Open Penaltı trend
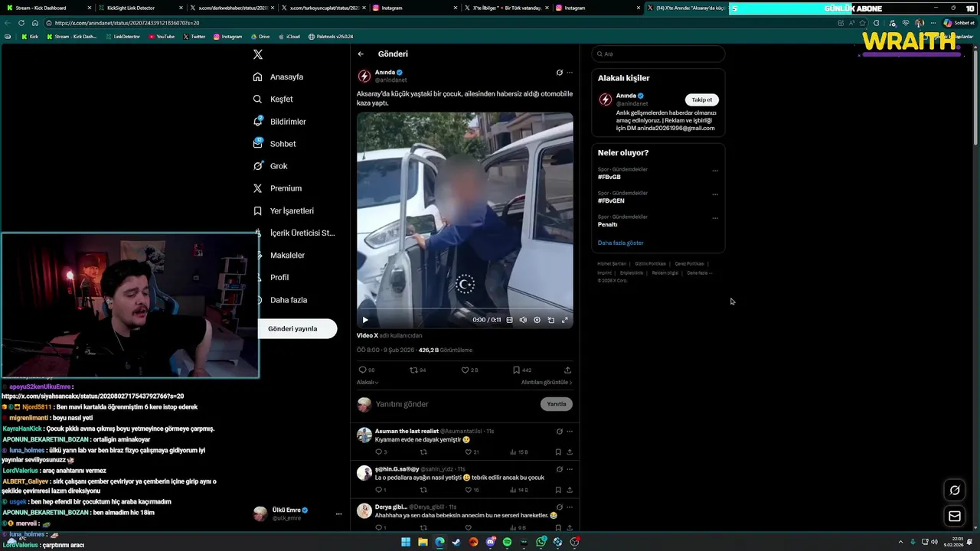 coord(608,224)
